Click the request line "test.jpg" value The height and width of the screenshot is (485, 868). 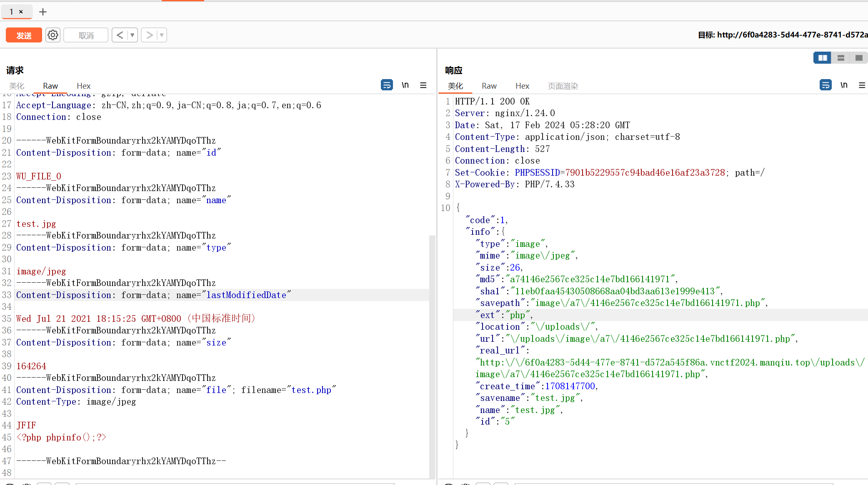(36, 224)
